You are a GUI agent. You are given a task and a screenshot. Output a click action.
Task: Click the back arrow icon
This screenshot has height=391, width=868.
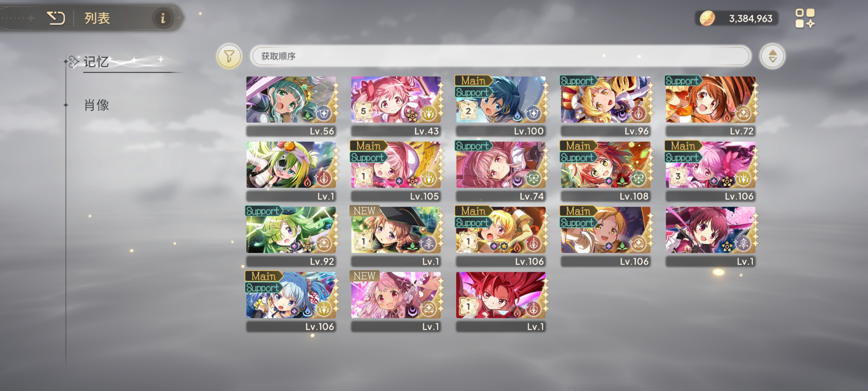click(56, 18)
